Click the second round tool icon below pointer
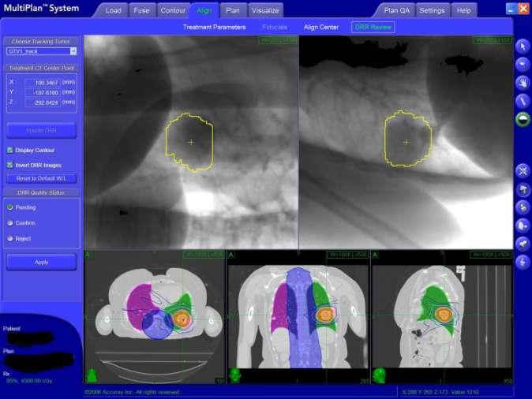Screen dimensions: 532x399 coord(523,65)
